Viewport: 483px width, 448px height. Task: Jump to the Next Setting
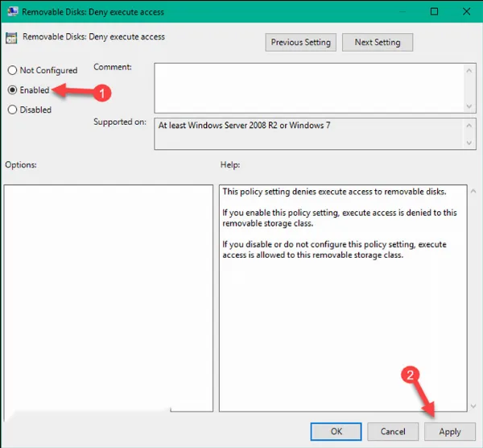pos(377,42)
